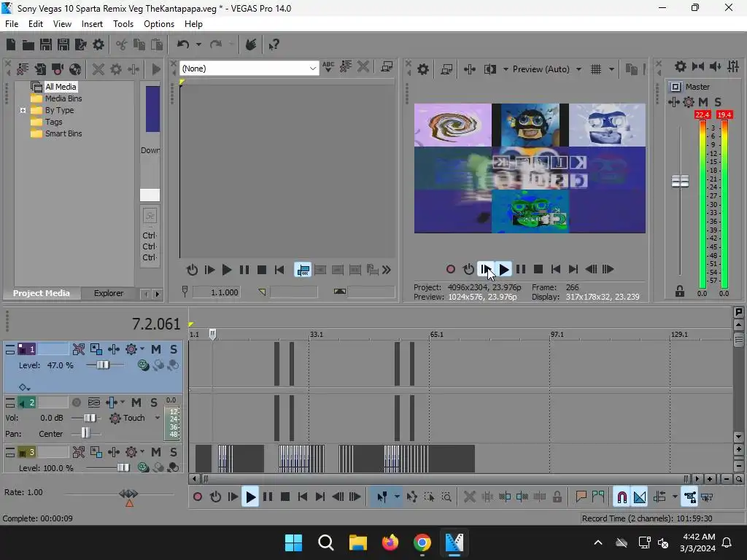Open Windows Start menu
The height and width of the screenshot is (560, 747).
(x=293, y=542)
